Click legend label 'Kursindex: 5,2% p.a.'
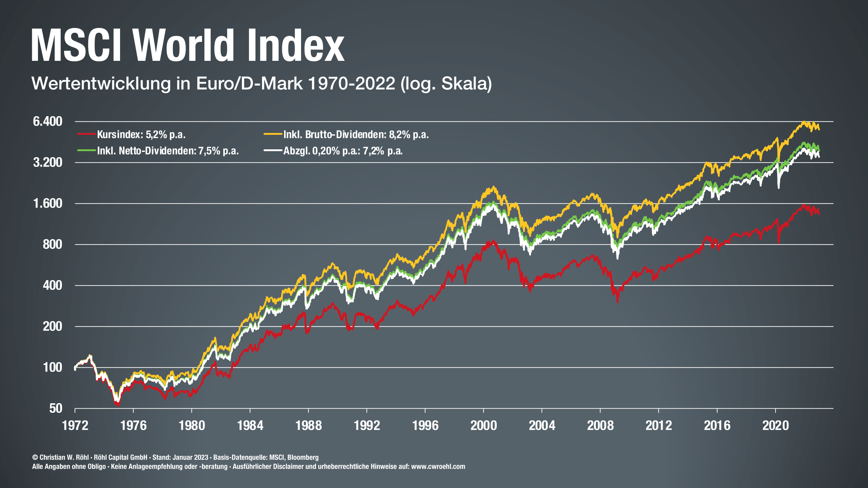The image size is (868, 488). click(x=141, y=135)
